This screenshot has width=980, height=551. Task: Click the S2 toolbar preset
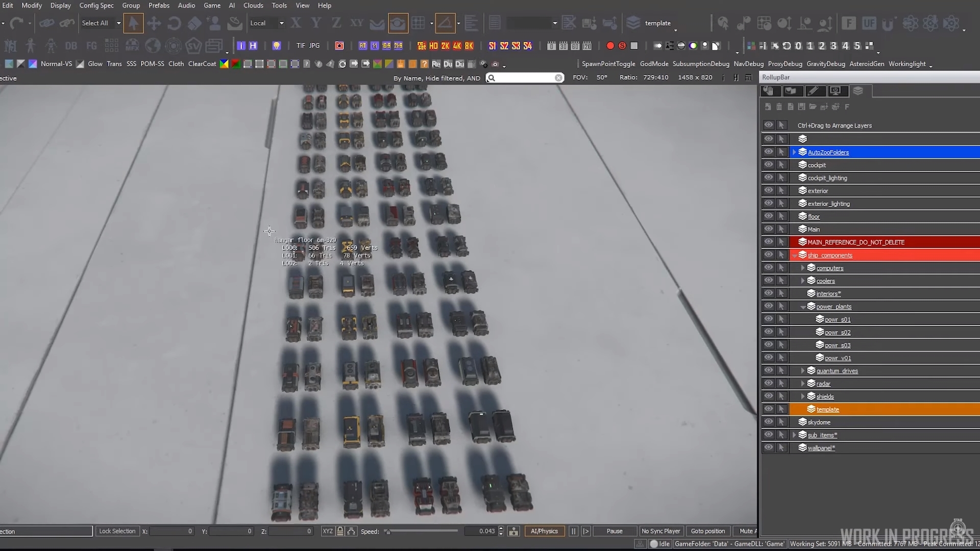pyautogui.click(x=504, y=46)
